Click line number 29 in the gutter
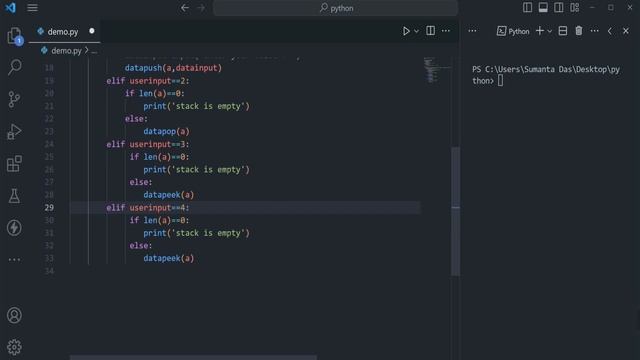Screen dimensions: 640x360 pyautogui.click(x=49, y=208)
